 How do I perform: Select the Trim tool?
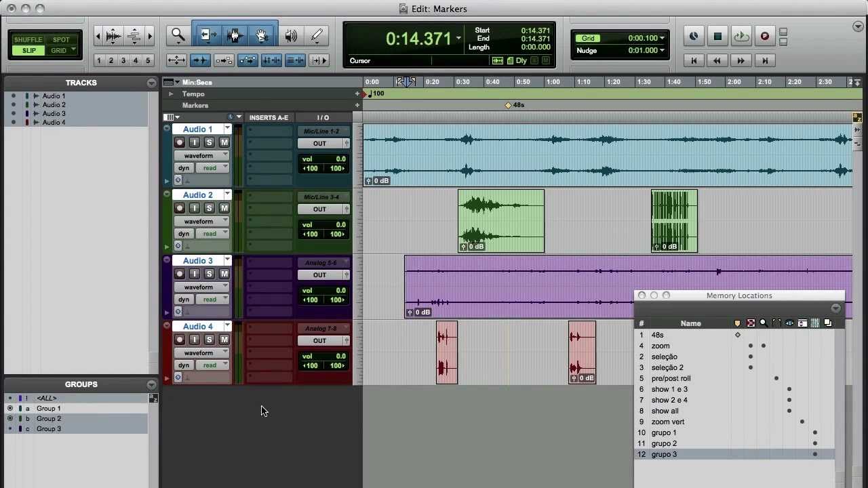208,35
